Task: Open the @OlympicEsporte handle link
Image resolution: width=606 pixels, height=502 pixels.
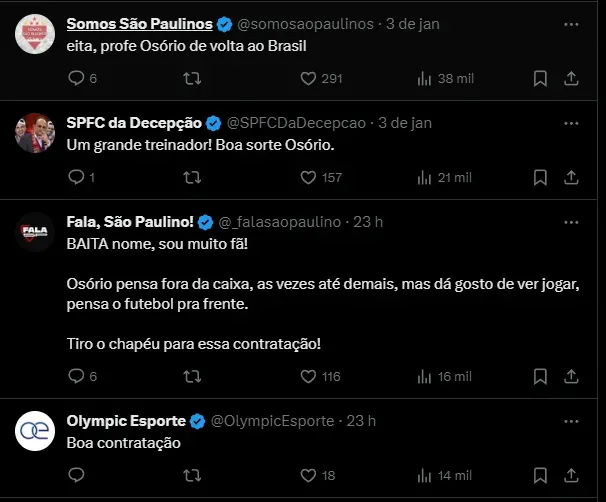Action: point(271,420)
